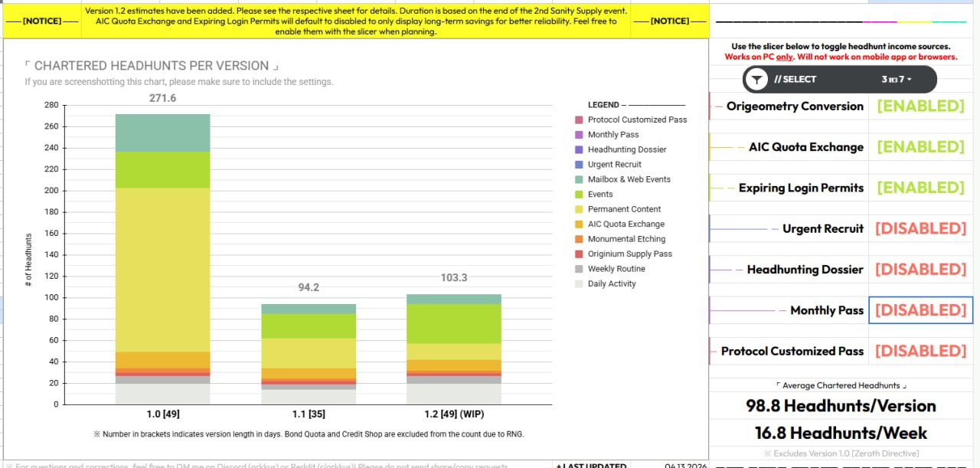Click the Protocol Customized Pass legend color swatch
This screenshot has width=980, height=468.
click(x=579, y=119)
